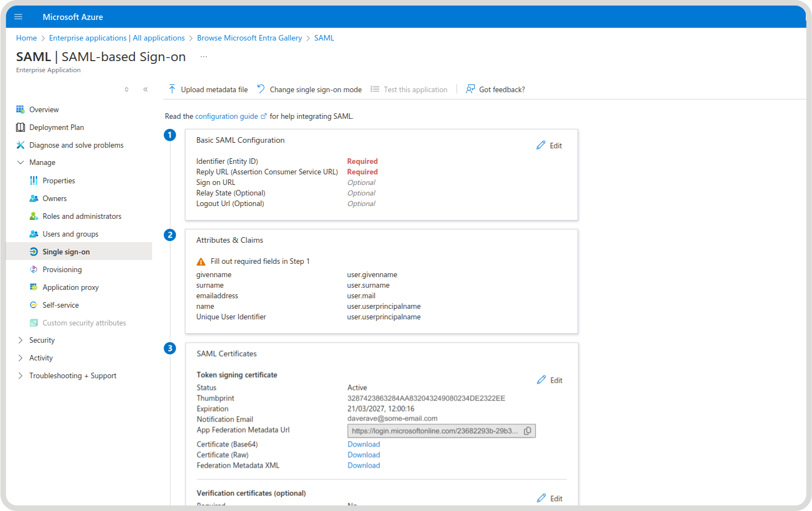Download the Federation Metadata XML
This screenshot has width=812, height=511.
pos(364,465)
